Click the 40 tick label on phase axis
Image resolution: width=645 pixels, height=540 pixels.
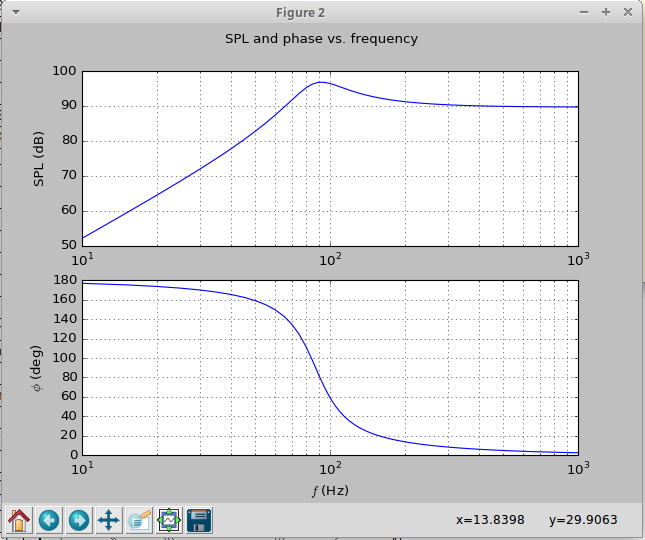coord(69,416)
